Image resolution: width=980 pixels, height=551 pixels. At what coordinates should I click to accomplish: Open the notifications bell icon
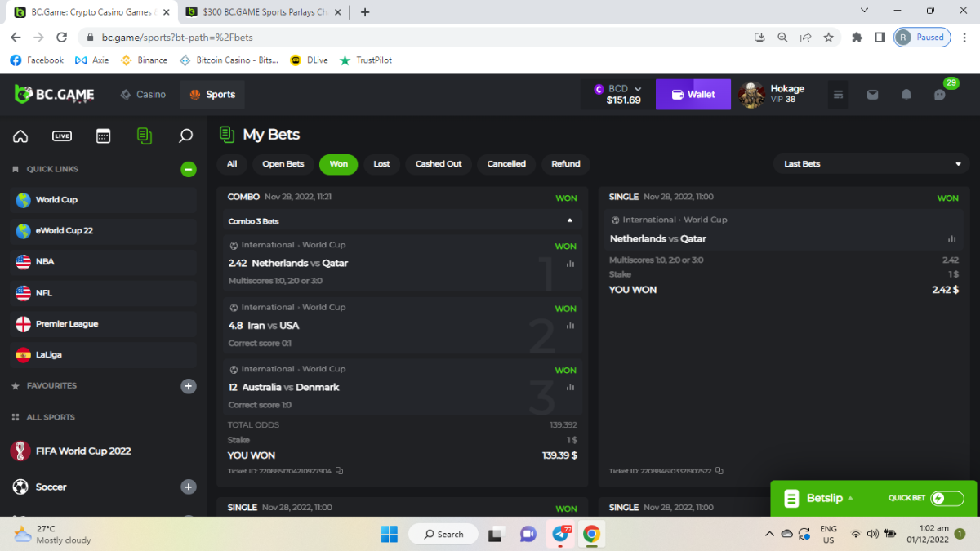906,95
